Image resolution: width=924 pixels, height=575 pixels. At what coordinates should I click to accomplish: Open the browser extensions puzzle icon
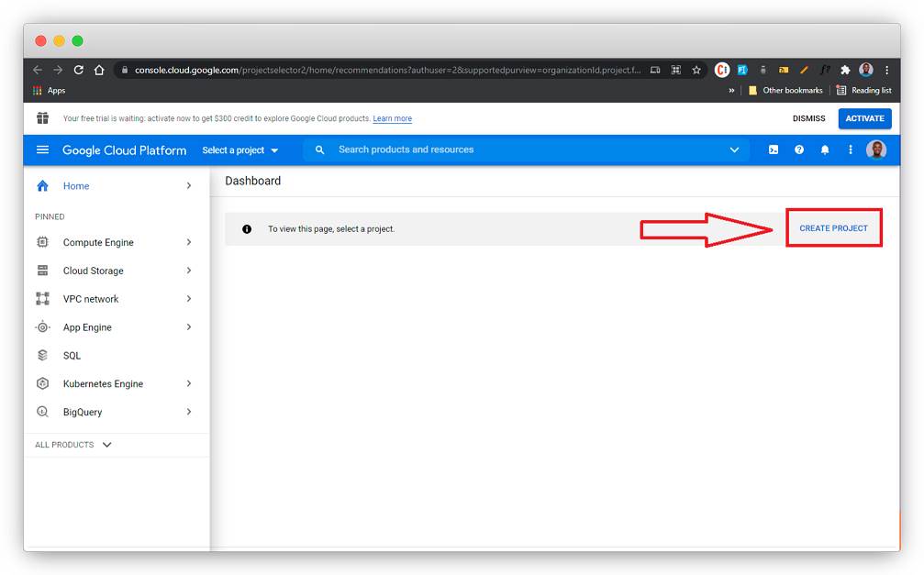tap(845, 70)
